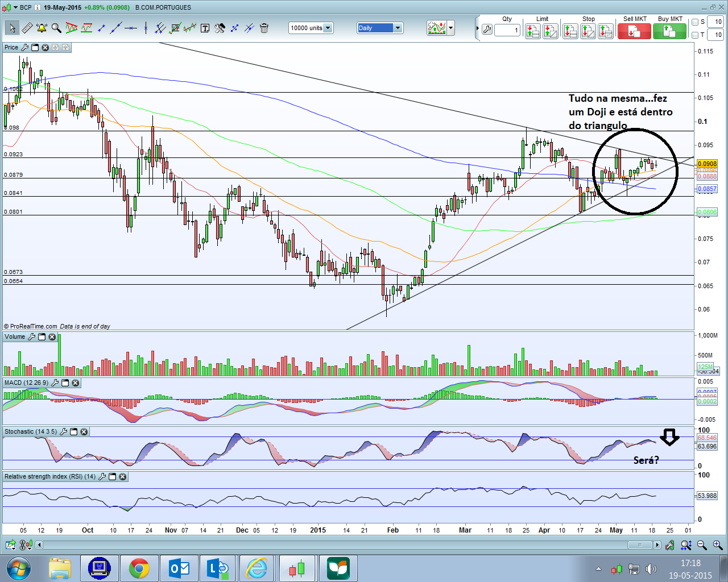This screenshot has width=728, height=582.
Task: Maximize the Volume panel
Action: pos(42,337)
